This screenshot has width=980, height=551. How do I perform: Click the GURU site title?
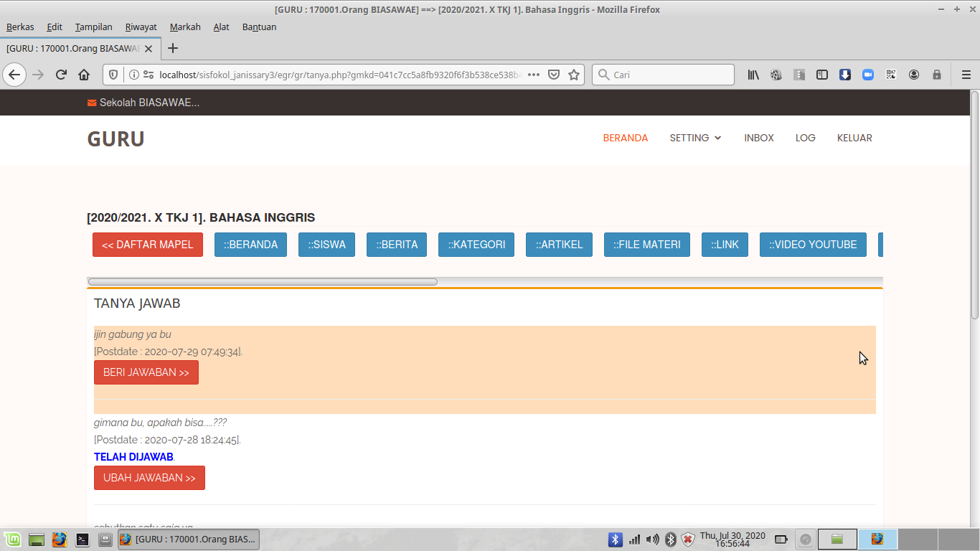pyautogui.click(x=116, y=139)
